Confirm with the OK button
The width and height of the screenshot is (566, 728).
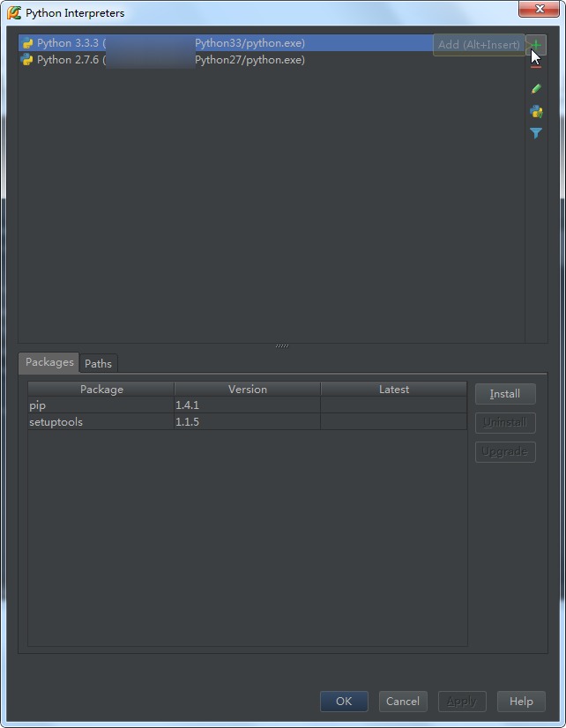coord(344,701)
